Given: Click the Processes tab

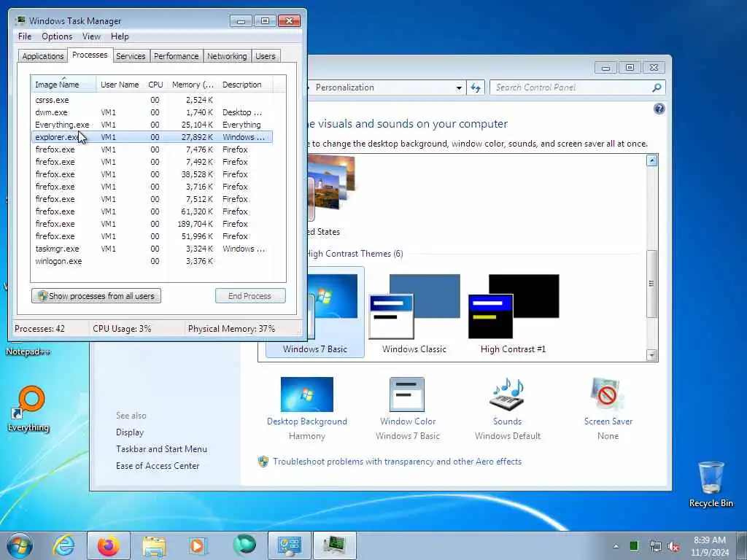Looking at the screenshot, I should click(90, 55).
